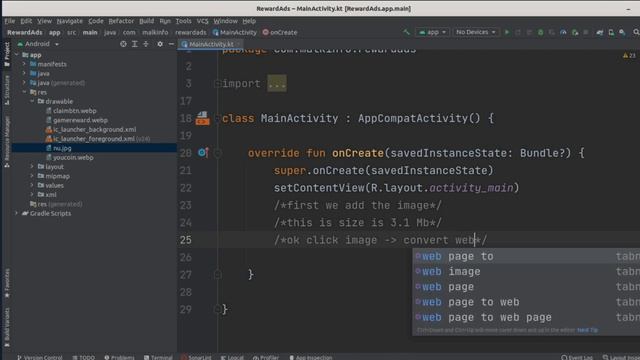The image size is (640, 360).
Task: Click the Profile app gauge icon
Action: (563, 32)
